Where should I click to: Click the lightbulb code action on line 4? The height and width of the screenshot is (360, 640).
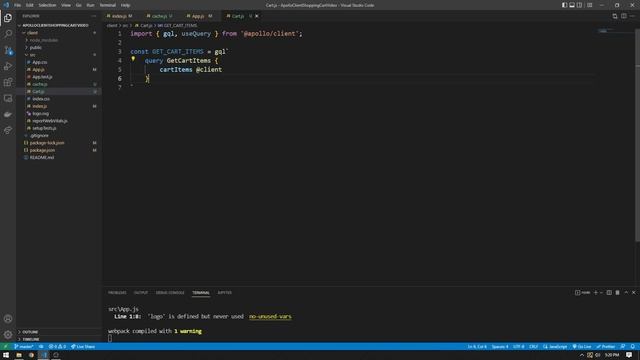(133, 59)
